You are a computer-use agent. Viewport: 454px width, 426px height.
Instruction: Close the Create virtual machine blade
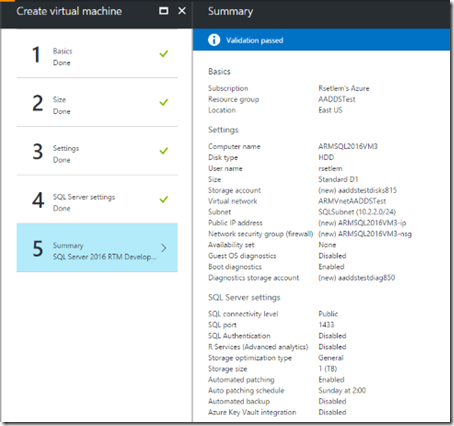pyautogui.click(x=182, y=11)
